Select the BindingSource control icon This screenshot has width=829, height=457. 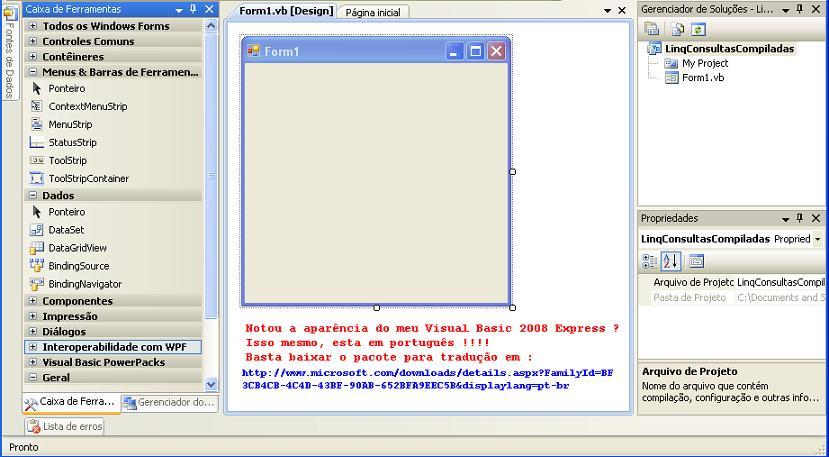(x=36, y=266)
